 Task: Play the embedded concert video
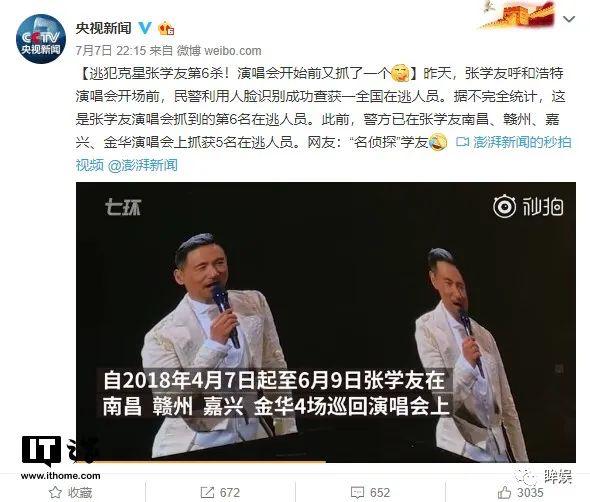[325, 322]
